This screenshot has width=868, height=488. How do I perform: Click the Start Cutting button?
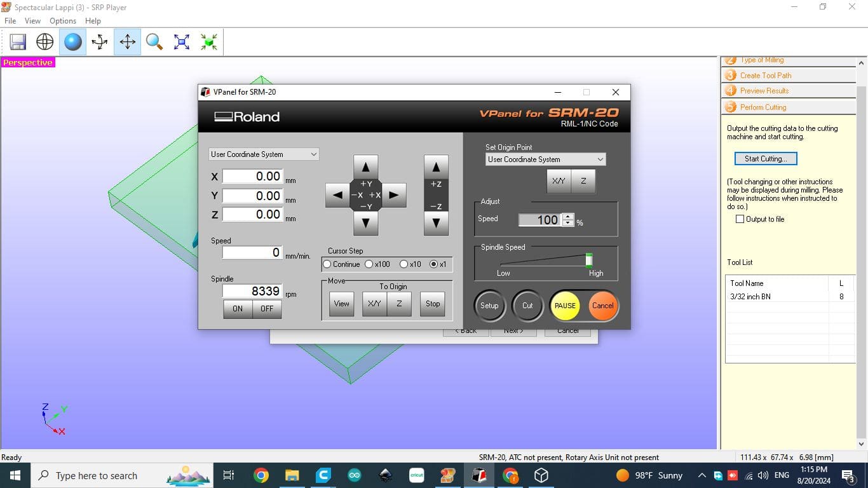pyautogui.click(x=766, y=159)
